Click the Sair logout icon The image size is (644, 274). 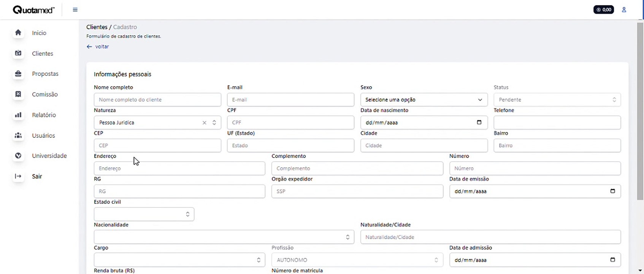click(18, 176)
